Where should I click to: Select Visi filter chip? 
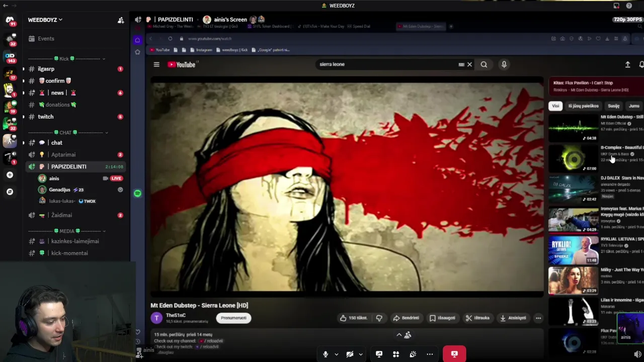pyautogui.click(x=555, y=106)
